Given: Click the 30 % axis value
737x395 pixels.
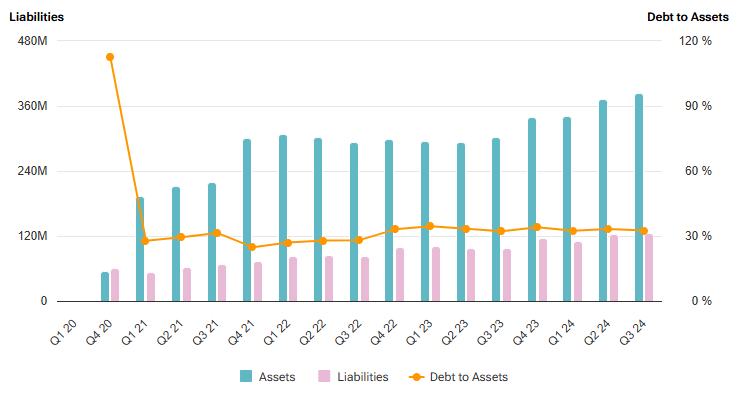Looking at the screenshot, I should [x=698, y=236].
